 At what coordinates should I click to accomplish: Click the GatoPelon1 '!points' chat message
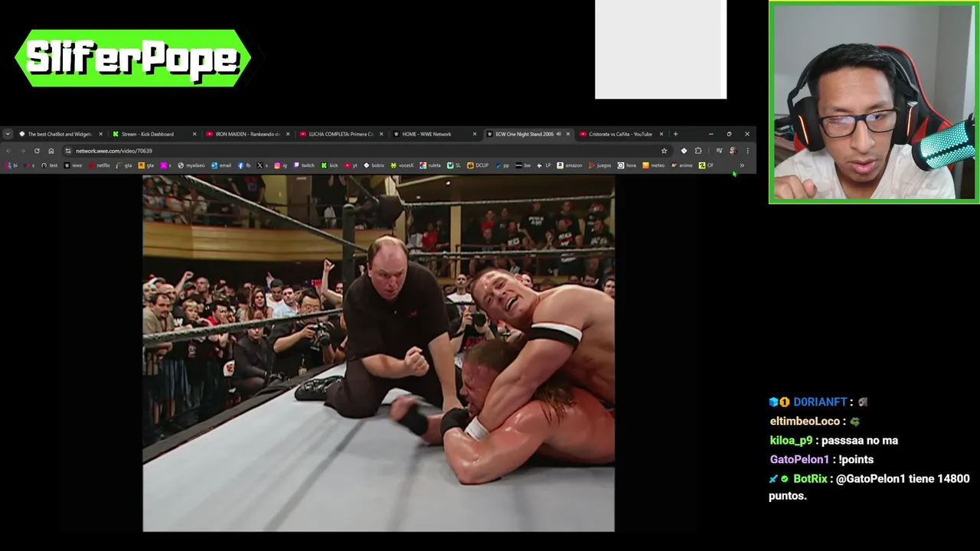822,459
